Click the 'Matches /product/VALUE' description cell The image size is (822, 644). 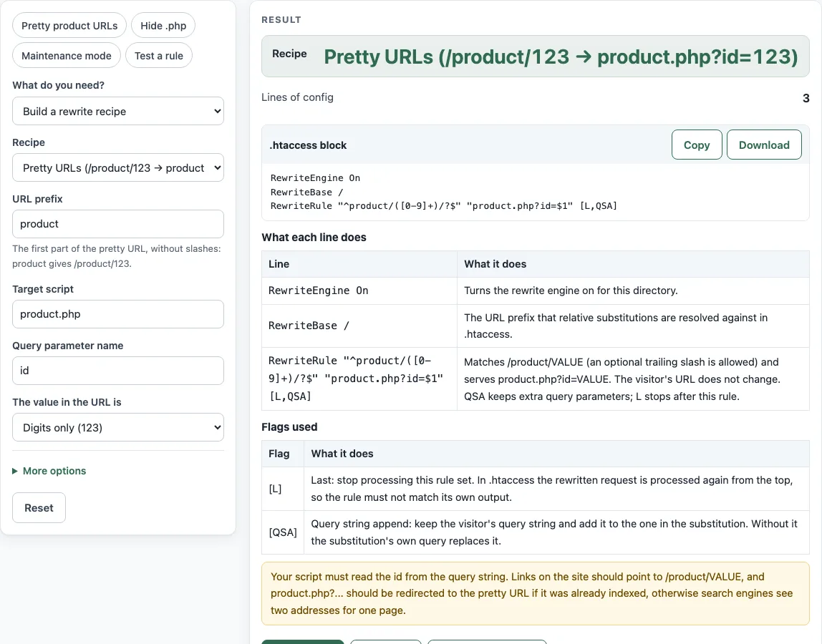point(633,379)
